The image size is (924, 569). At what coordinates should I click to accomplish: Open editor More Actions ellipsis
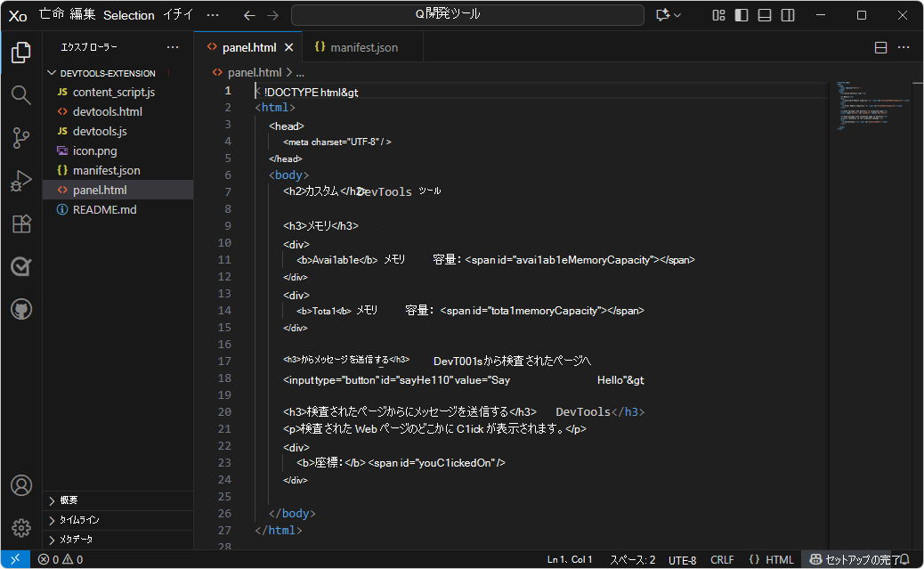tap(904, 48)
